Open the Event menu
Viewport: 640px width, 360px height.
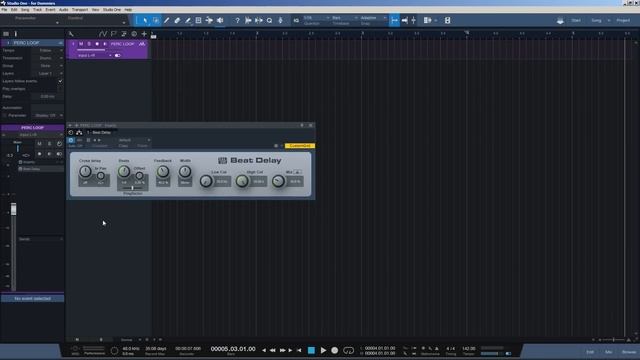coord(50,9)
